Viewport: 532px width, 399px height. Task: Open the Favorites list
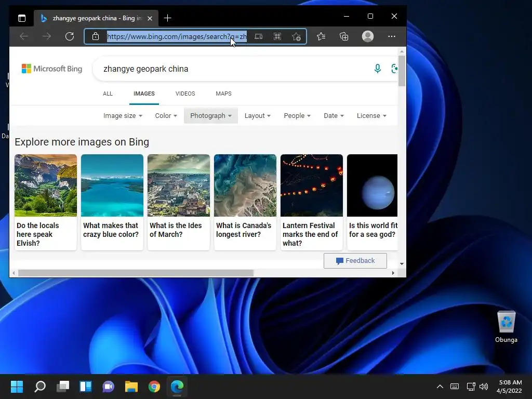pyautogui.click(x=321, y=36)
